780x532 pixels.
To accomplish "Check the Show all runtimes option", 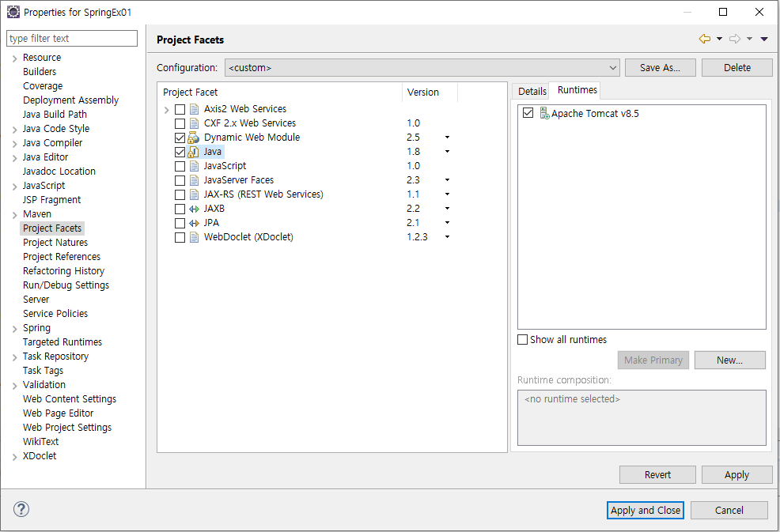I will click(x=522, y=340).
